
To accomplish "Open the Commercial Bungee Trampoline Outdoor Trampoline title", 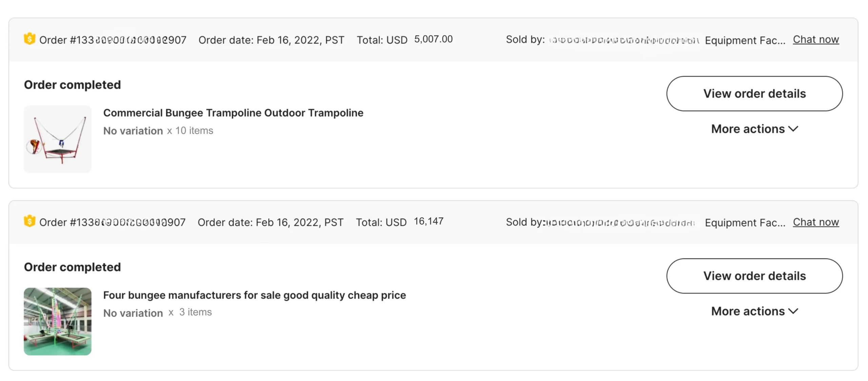I will pyautogui.click(x=233, y=113).
